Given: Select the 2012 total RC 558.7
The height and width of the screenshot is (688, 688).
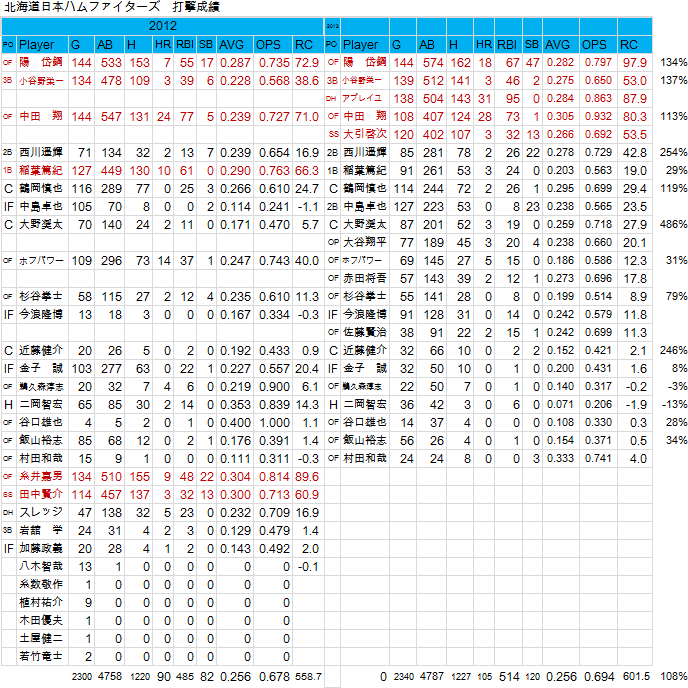Looking at the screenshot, I should click(x=308, y=677).
